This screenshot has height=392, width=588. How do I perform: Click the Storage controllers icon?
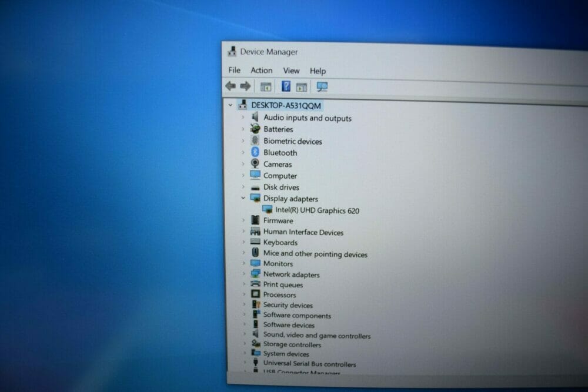[x=256, y=344]
